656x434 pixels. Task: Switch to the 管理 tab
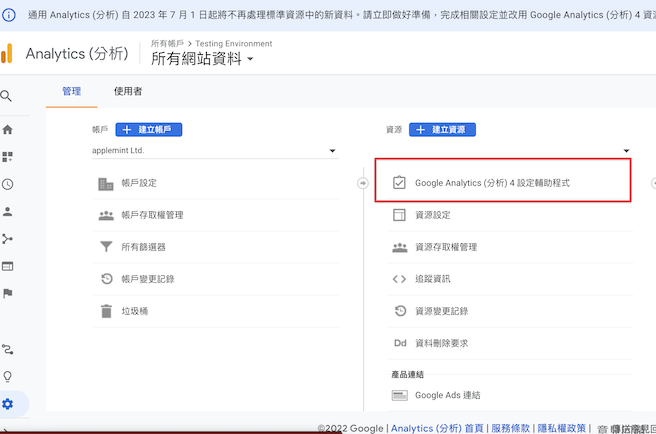(x=72, y=91)
